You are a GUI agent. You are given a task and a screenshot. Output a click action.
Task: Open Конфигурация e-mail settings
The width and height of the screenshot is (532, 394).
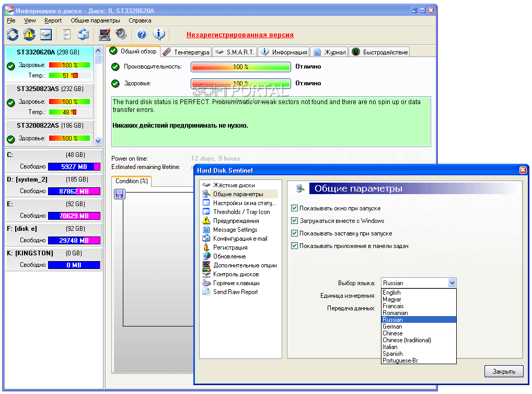240,239
